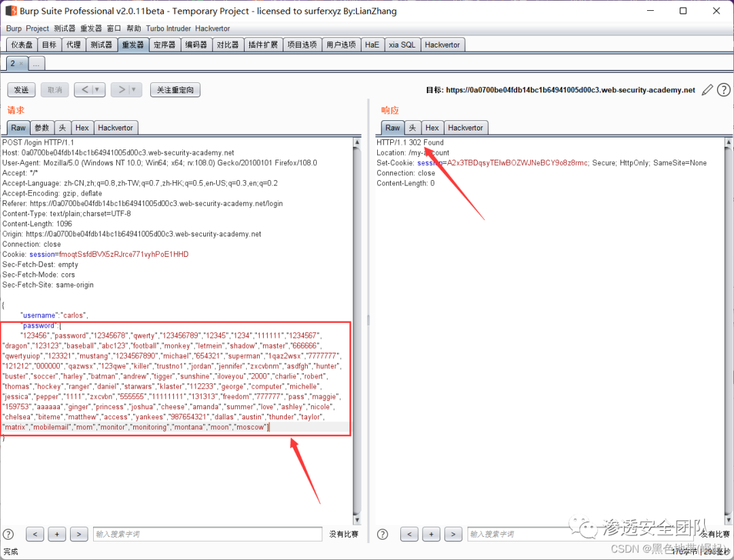Open the 帮助 menu
734x560 pixels.
click(134, 29)
